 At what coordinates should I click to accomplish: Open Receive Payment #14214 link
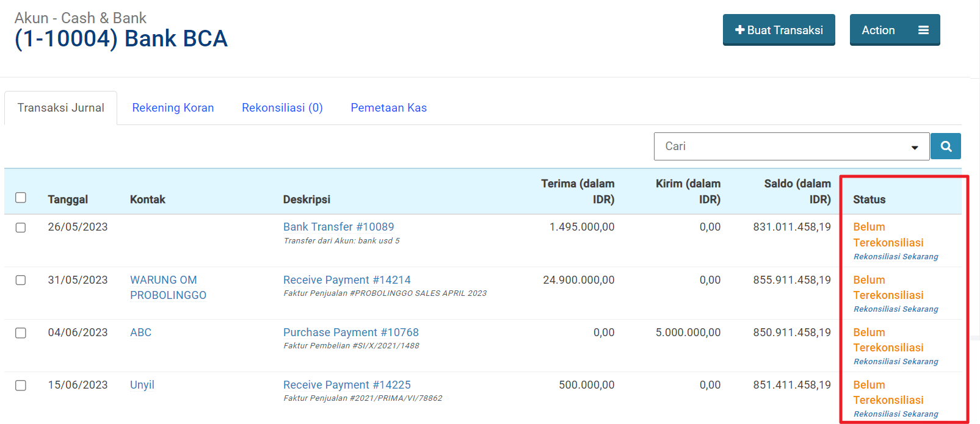[347, 280]
